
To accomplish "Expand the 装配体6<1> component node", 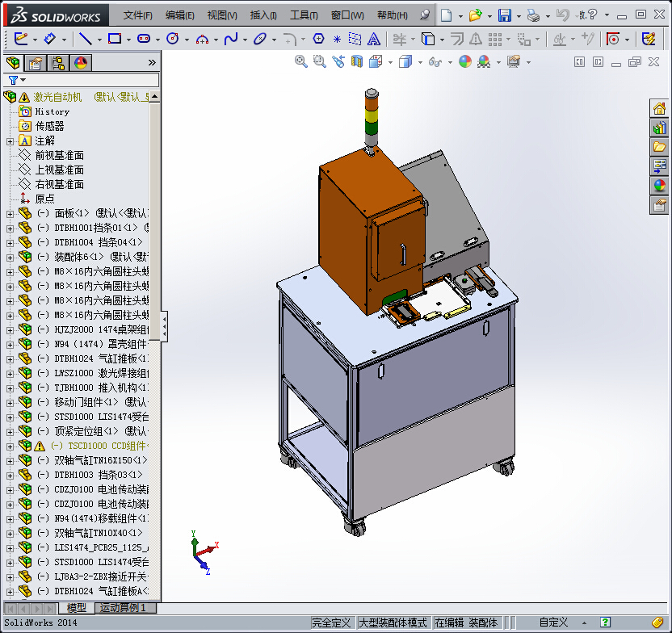I will coord(10,258).
